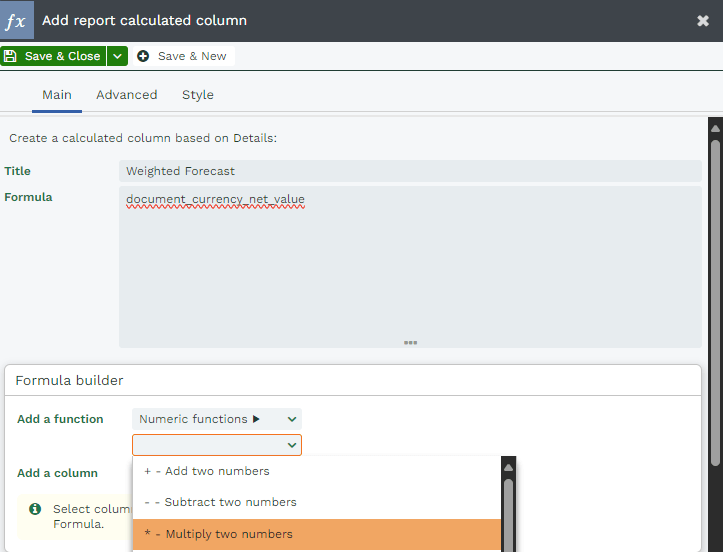
Task: Open the empty function selection dropdown
Action: point(217,445)
